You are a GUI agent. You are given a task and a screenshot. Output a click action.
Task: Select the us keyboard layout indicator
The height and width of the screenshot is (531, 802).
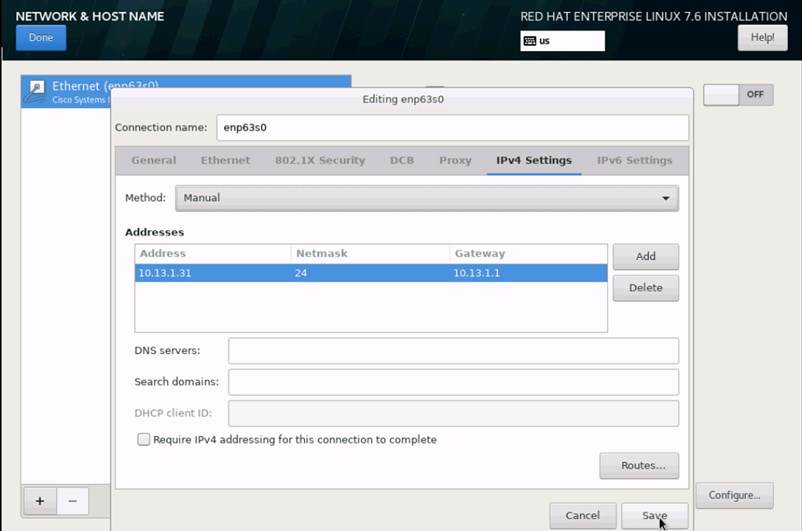[563, 41]
